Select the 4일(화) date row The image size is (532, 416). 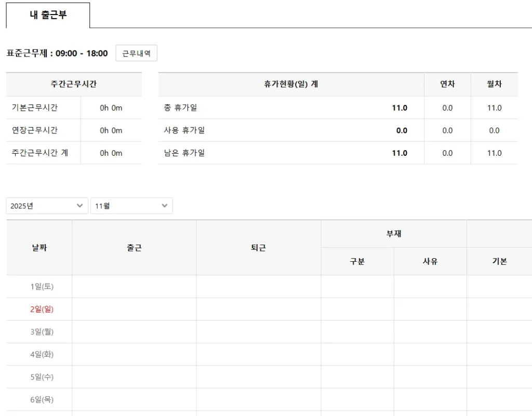(x=42, y=354)
